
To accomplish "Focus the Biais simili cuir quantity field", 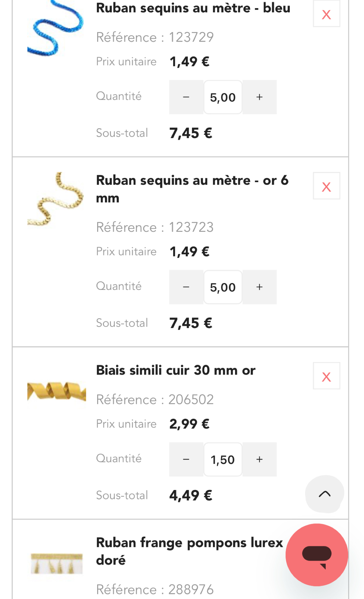I will point(223,459).
